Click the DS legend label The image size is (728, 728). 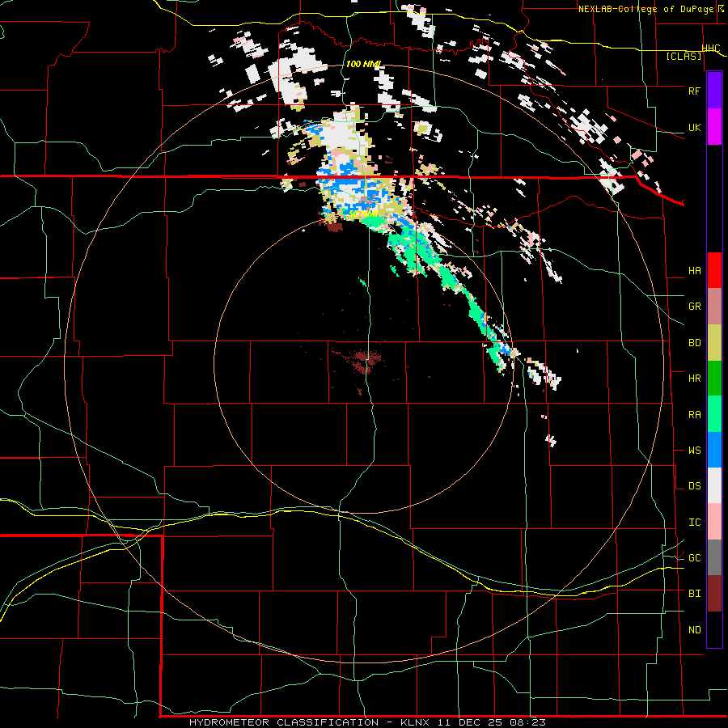tap(694, 486)
